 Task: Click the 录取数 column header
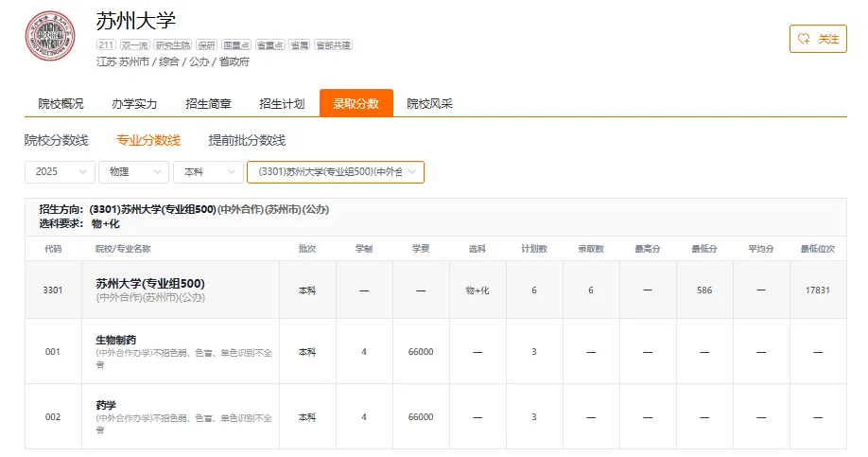[591, 249]
